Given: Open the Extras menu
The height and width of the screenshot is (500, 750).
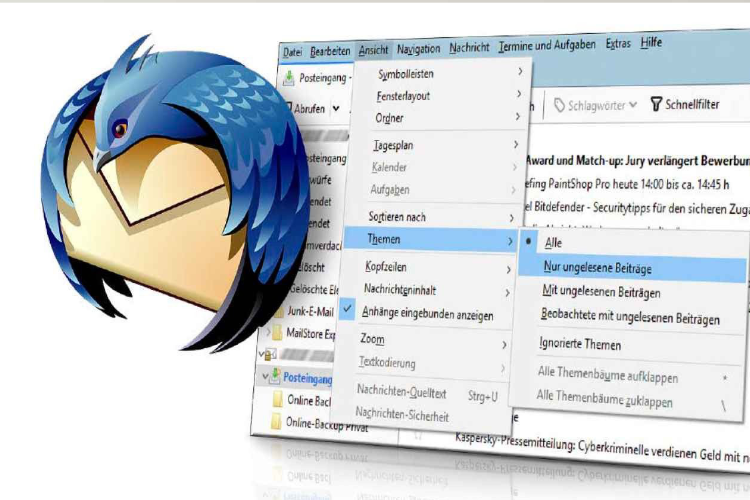Looking at the screenshot, I should click(x=618, y=44).
